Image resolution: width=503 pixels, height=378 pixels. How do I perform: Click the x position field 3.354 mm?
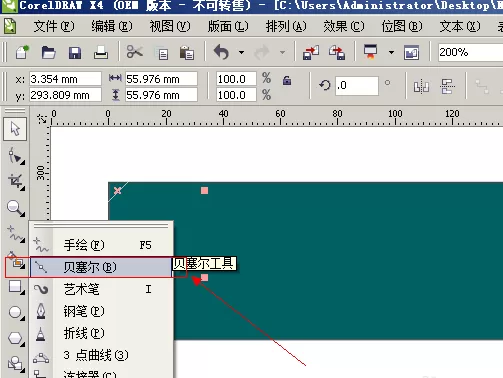tap(65, 79)
